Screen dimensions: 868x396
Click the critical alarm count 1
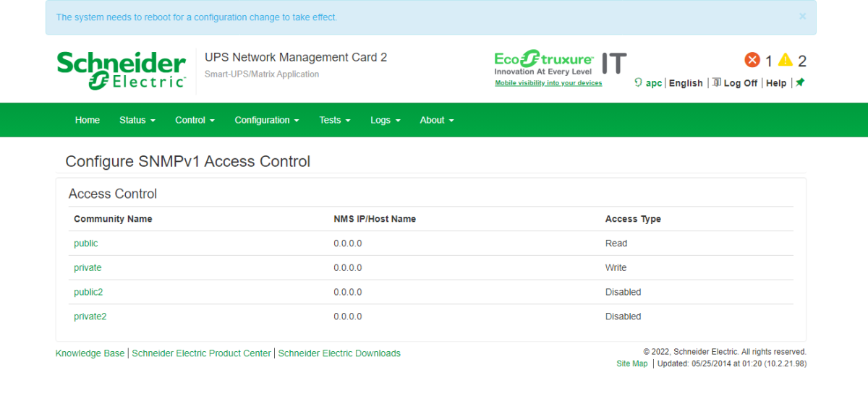[769, 61]
